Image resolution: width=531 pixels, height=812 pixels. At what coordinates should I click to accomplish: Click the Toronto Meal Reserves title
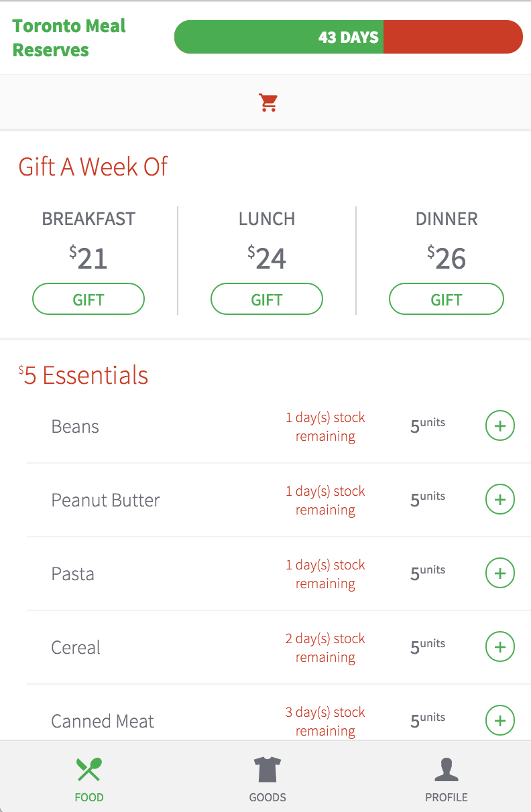(x=69, y=38)
